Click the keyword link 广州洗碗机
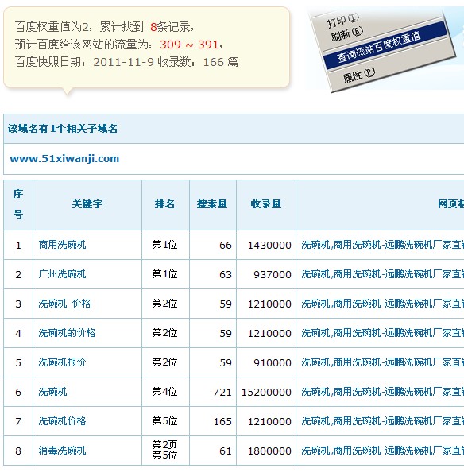Viewport: 464px width, 476px height. tap(62, 274)
